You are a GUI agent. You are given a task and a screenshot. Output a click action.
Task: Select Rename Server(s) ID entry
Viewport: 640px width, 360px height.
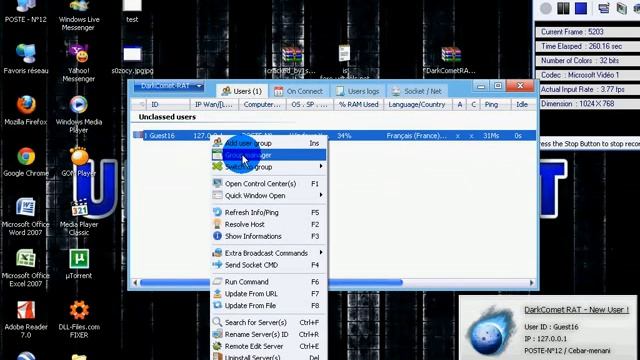click(269, 334)
